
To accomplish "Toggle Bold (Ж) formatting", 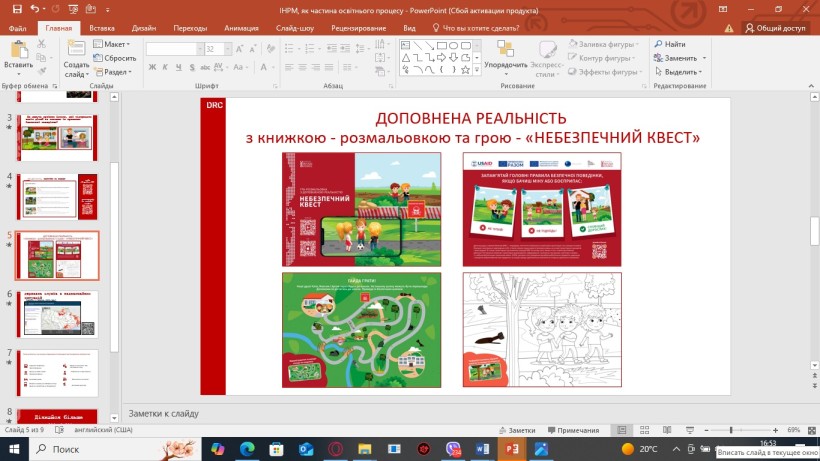I will coord(152,67).
